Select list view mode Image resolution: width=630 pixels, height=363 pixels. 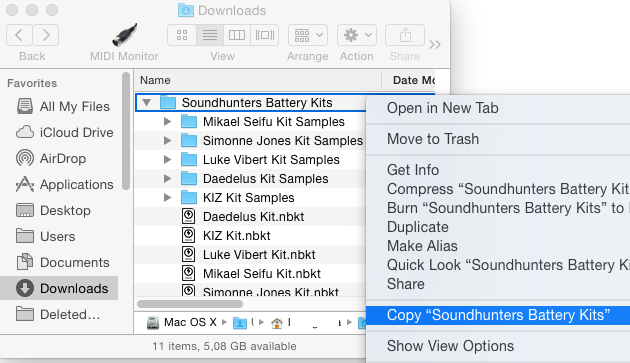coord(210,35)
